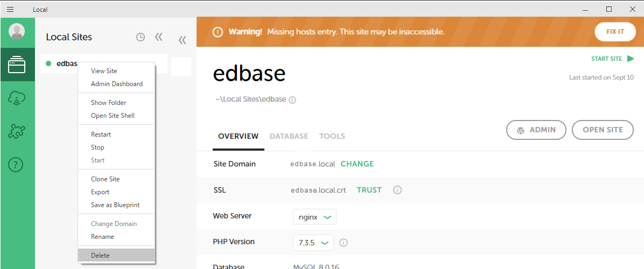Screen dimensions: 644x269
Task: Choose Delete in the context menu
Action: [116, 255]
